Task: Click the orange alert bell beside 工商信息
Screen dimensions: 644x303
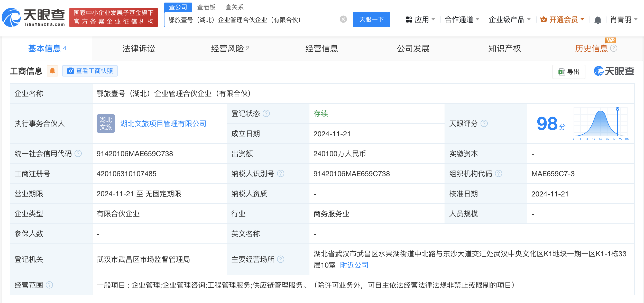Action: 52,71
